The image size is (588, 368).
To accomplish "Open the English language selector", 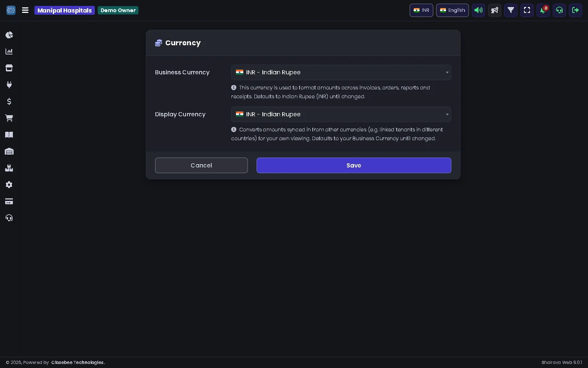I will tap(452, 10).
